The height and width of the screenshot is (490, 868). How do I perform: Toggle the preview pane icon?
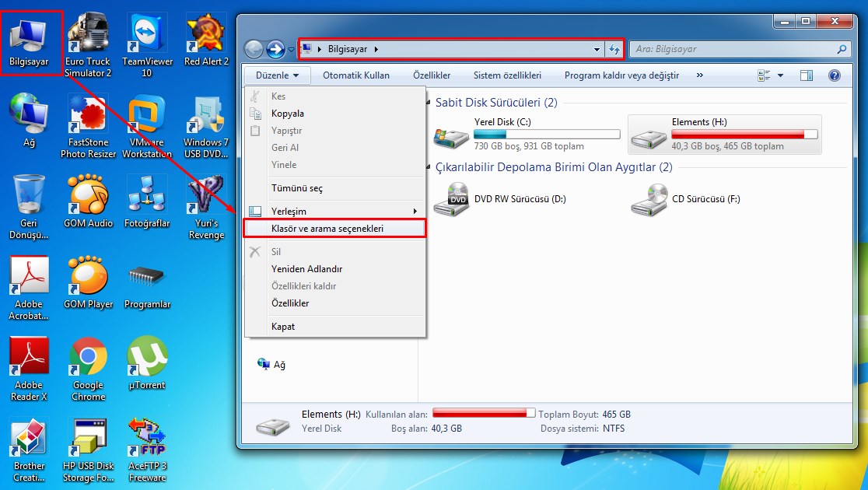pyautogui.click(x=806, y=75)
